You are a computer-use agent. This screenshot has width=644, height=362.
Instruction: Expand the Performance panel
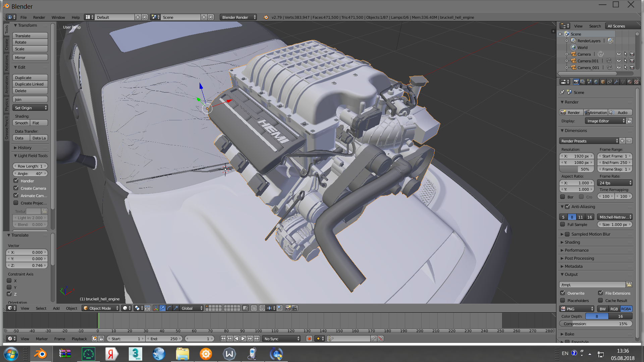tap(576, 250)
